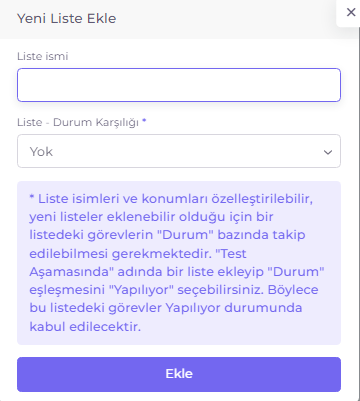This screenshot has width=360, height=401.
Task: Click the asterisk starting the info note
Action: coord(32,197)
